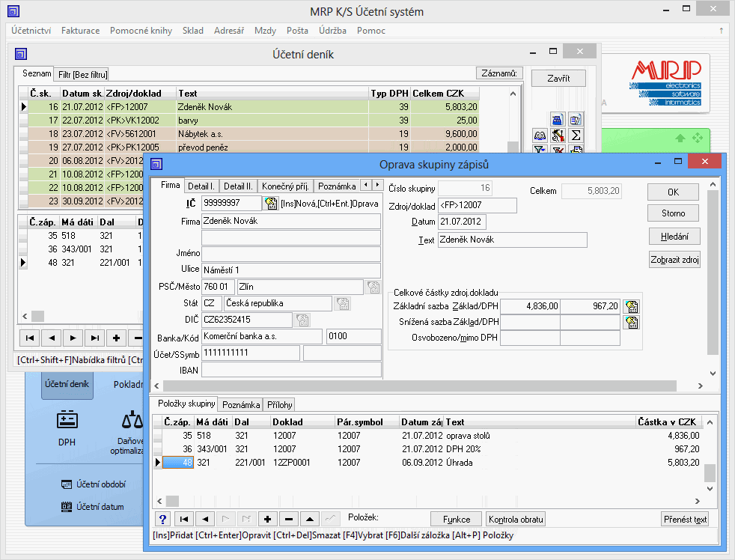Image resolution: width=735 pixels, height=560 pixels.
Task: Click the Zobrazit zdroj button
Action: (674, 260)
